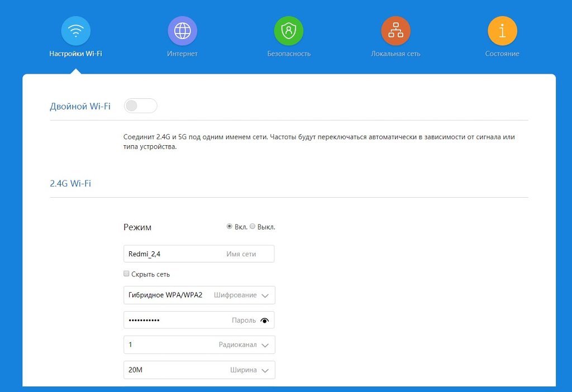Open the Internet globe icon

183,31
